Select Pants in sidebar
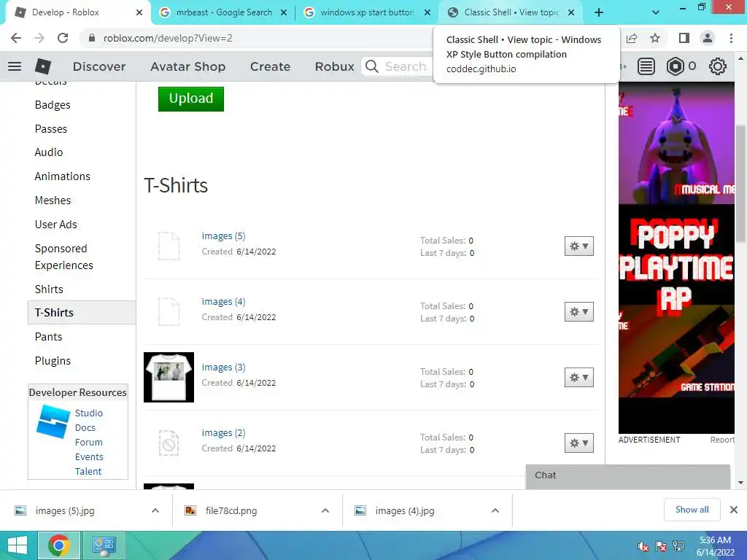 tap(49, 337)
